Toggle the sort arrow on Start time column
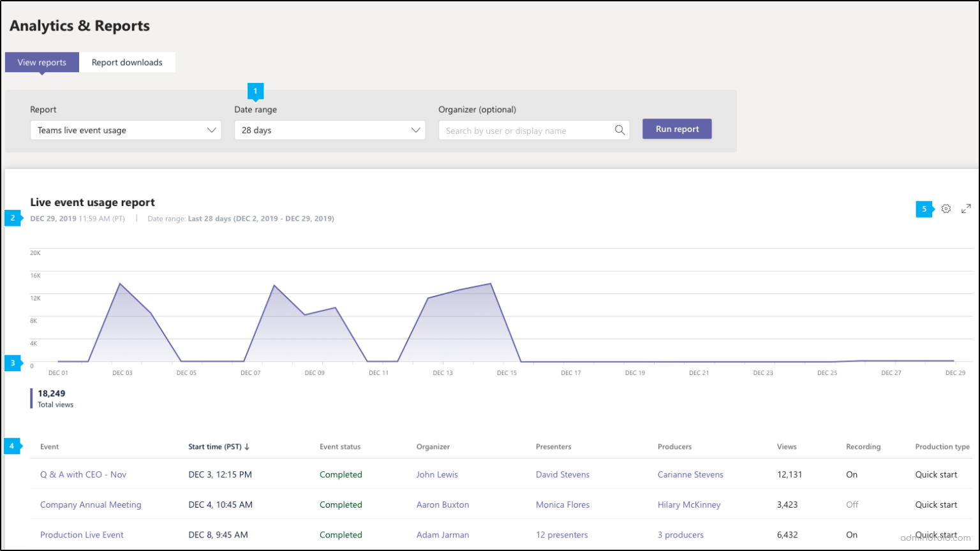The height and width of the screenshot is (551, 980). 248,446
